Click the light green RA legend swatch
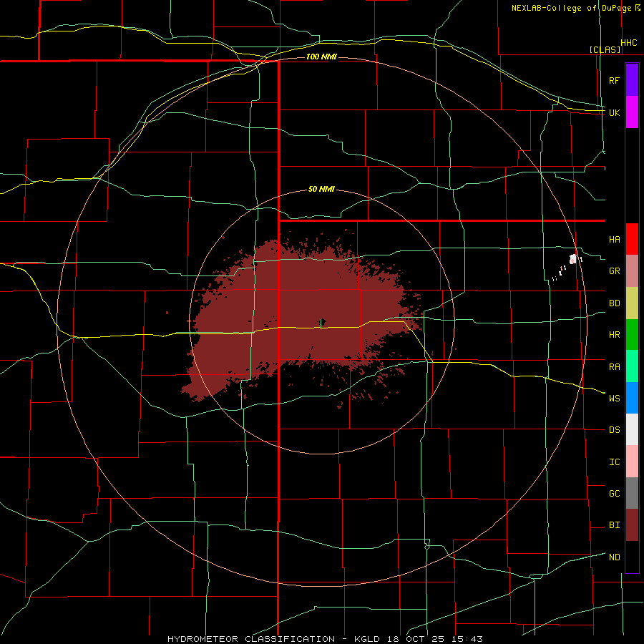This screenshot has width=644, height=644. point(632,366)
